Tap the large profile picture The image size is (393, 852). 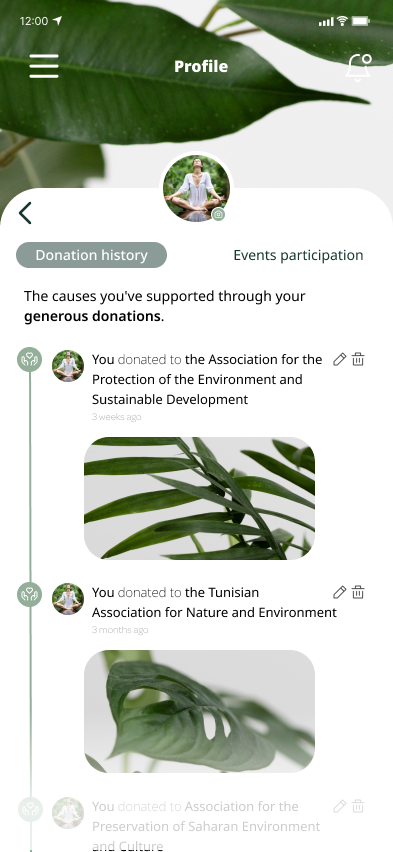tap(197, 188)
